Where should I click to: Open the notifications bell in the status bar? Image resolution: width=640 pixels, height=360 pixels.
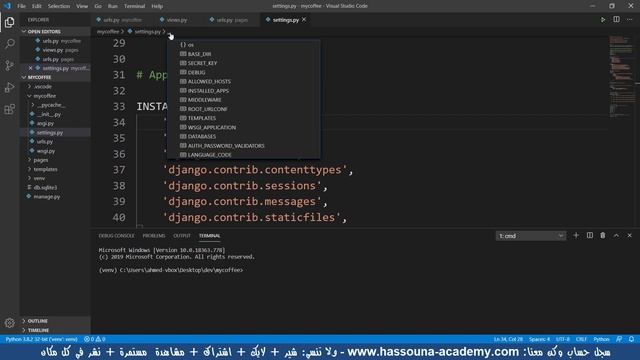[631, 339]
